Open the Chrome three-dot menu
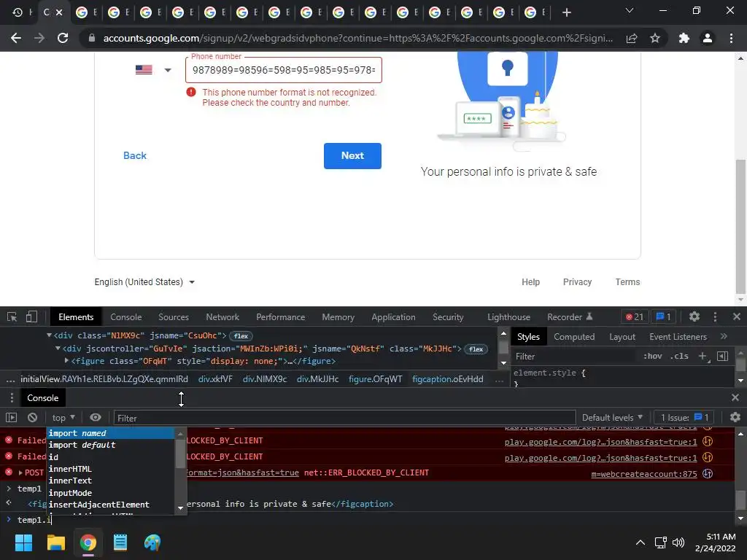Viewport: 747px width, 560px height. point(731,38)
